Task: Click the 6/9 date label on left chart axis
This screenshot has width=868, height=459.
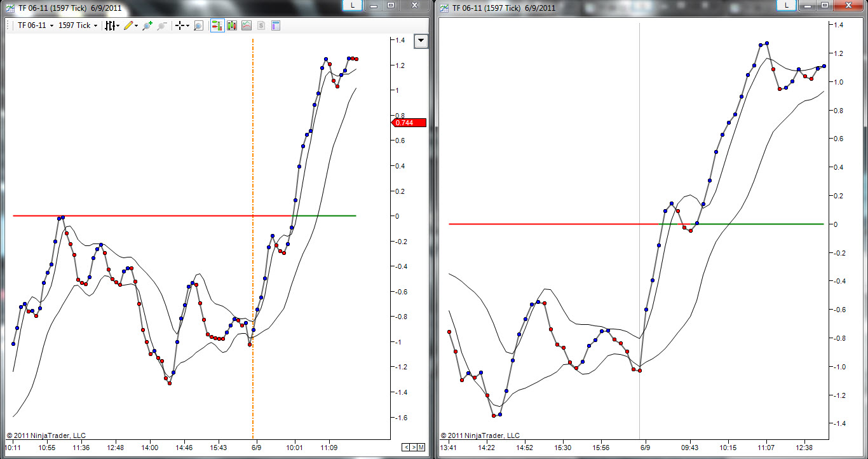Action: pyautogui.click(x=255, y=448)
